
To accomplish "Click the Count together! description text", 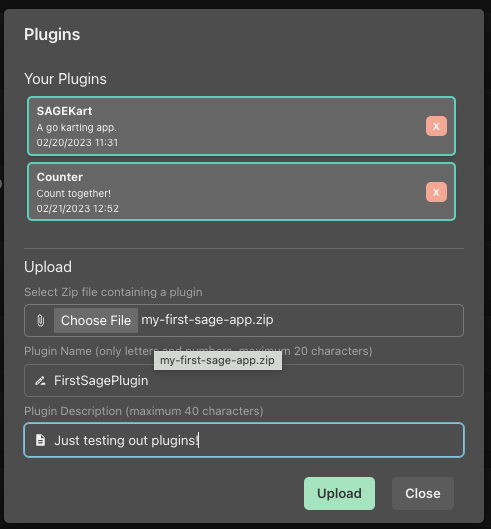I will pyautogui.click(x=74, y=194).
